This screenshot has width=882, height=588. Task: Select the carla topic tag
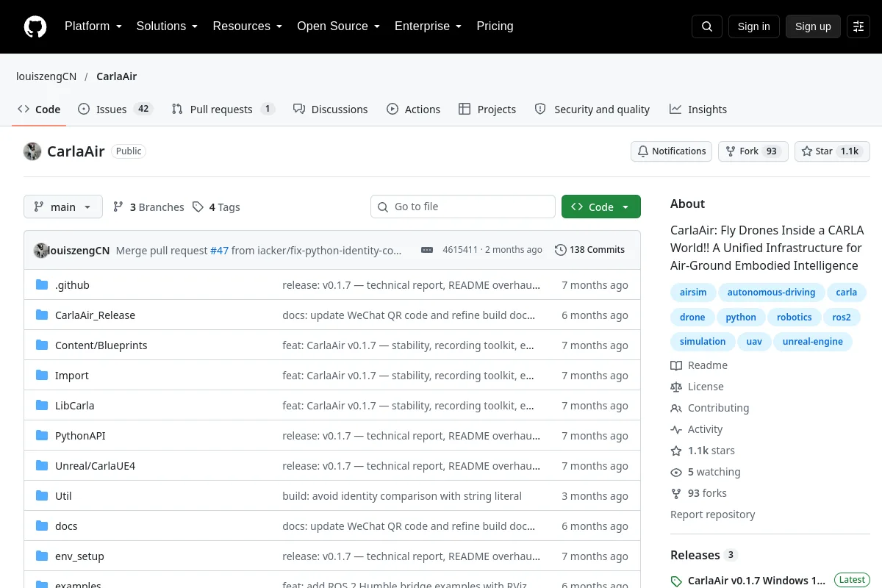pos(847,293)
